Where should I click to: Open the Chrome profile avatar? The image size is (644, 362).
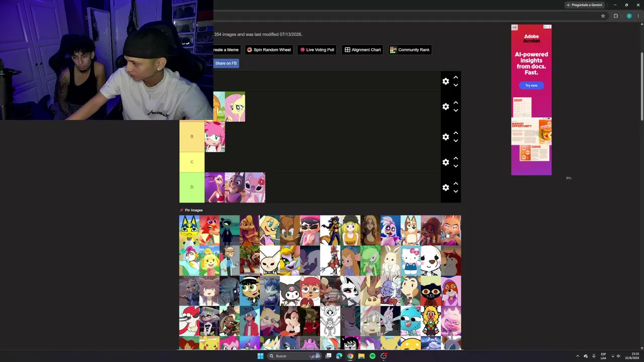pos(629,16)
